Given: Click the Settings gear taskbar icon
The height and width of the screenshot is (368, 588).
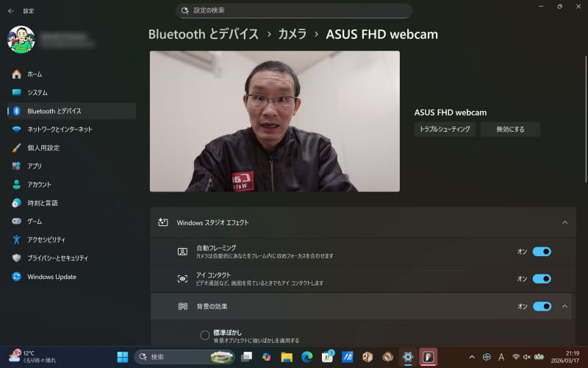Looking at the screenshot, I should tap(408, 357).
